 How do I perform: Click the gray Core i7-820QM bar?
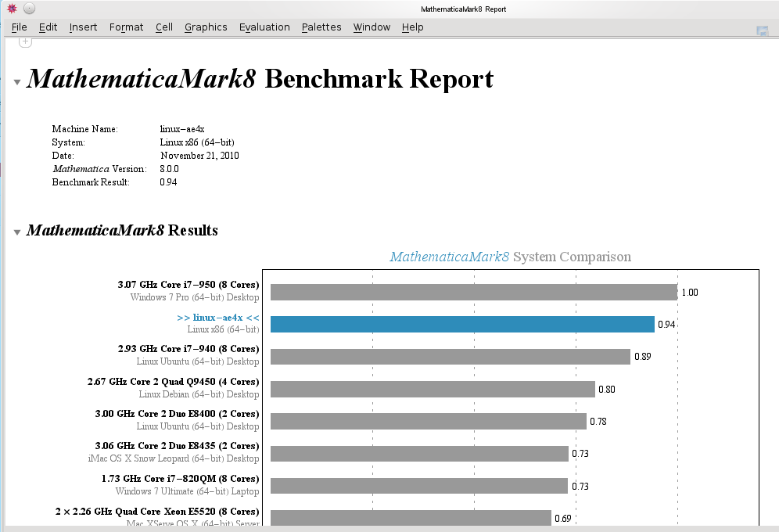(419, 486)
